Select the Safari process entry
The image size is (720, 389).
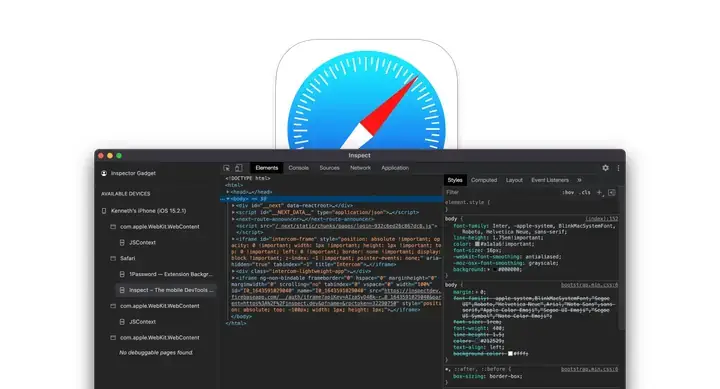[128, 259]
